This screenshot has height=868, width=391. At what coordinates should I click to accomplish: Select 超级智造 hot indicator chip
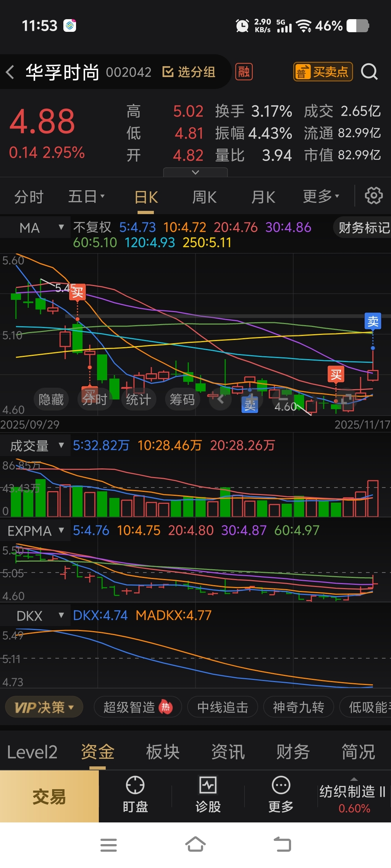138,707
